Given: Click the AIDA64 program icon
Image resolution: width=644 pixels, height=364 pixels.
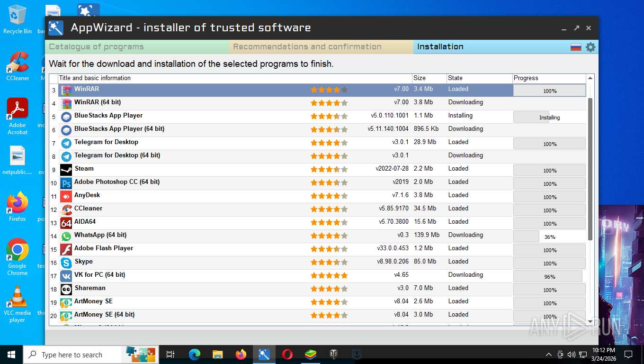Looking at the screenshot, I should (x=66, y=223).
